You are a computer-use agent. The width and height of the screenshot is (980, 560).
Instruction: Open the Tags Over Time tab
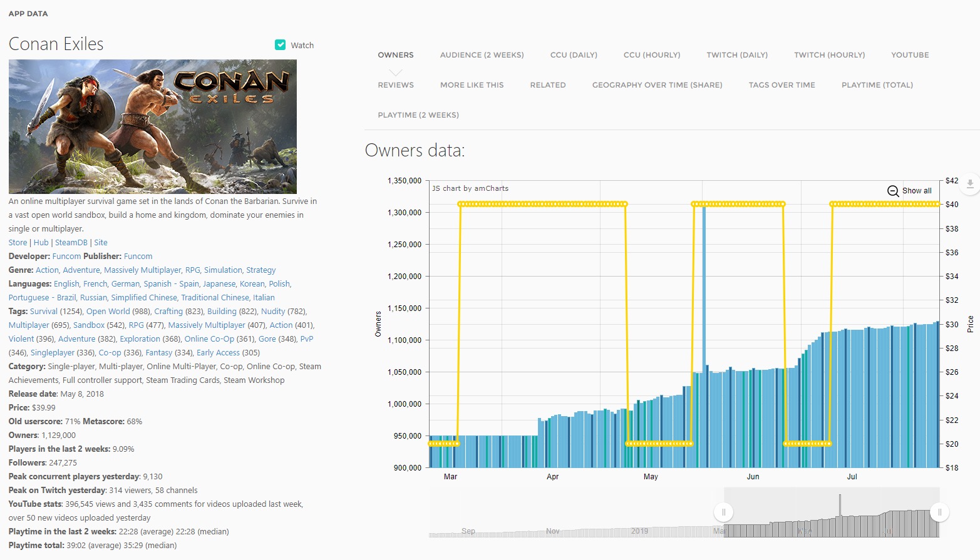781,85
